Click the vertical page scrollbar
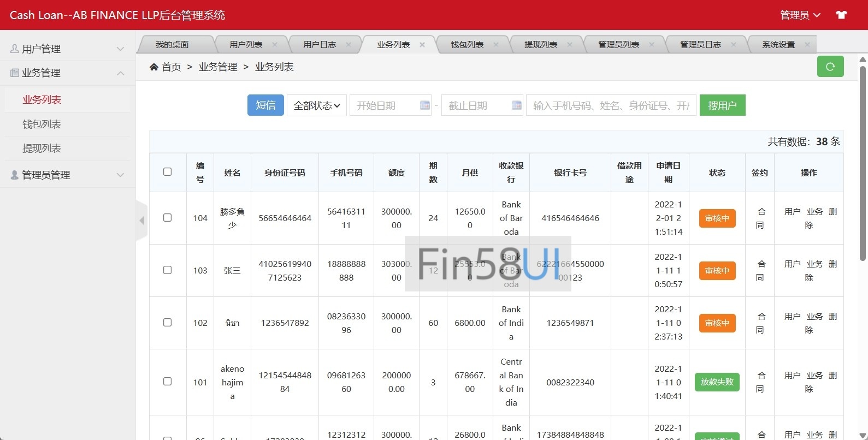Viewport: 868px width, 440px height. coord(863,164)
